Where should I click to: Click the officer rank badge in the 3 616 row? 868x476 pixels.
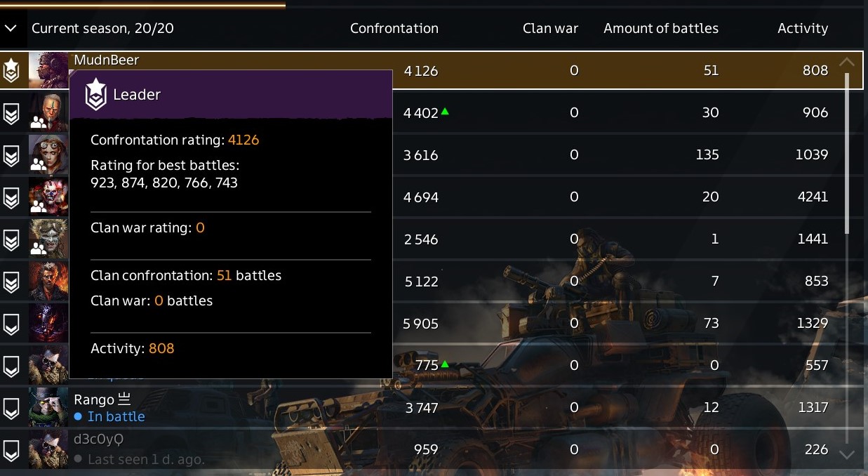click(11, 155)
